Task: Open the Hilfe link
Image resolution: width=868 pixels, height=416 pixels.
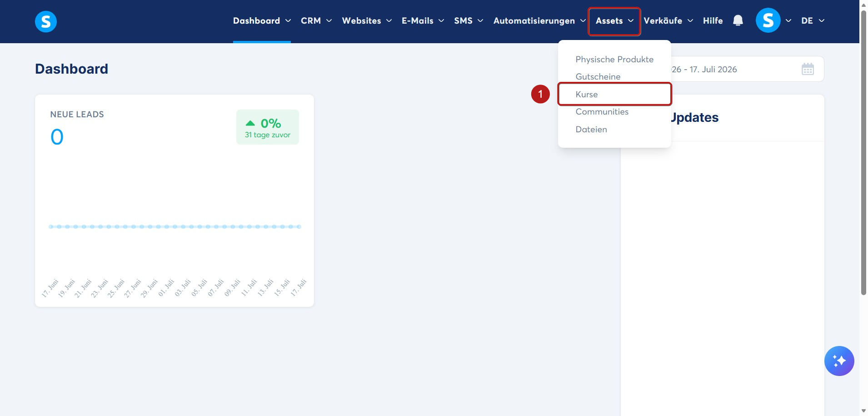Action: pyautogui.click(x=713, y=20)
